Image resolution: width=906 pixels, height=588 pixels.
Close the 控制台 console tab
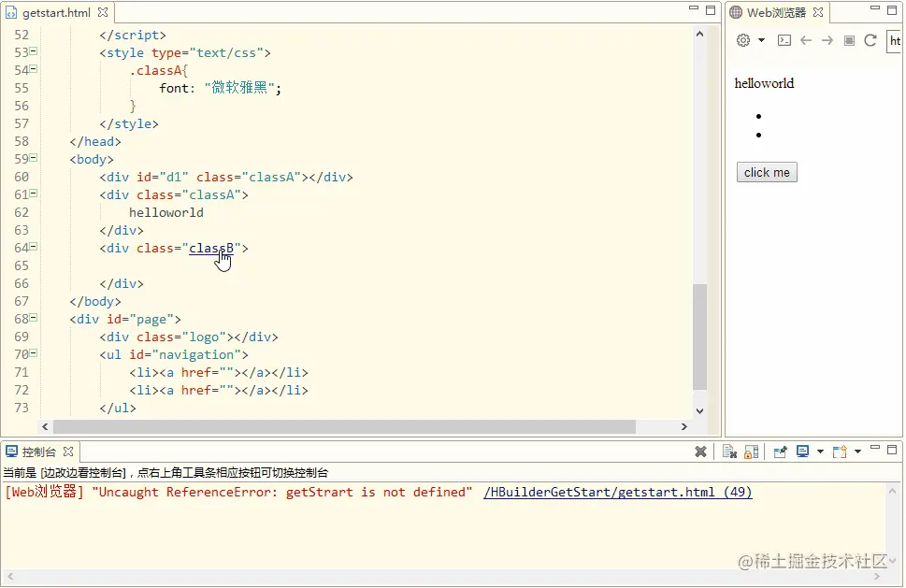[68, 452]
